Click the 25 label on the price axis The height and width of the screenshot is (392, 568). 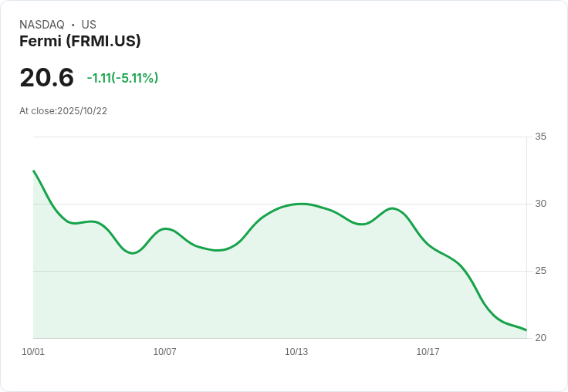(x=540, y=271)
